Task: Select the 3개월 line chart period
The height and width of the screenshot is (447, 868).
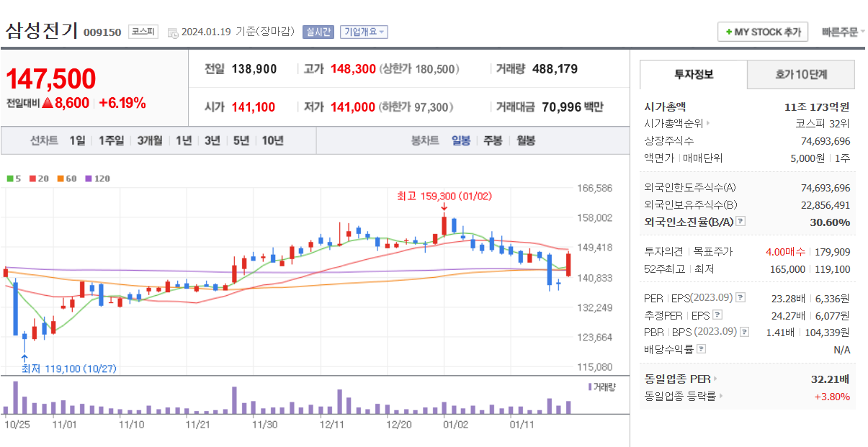Action: [150, 140]
